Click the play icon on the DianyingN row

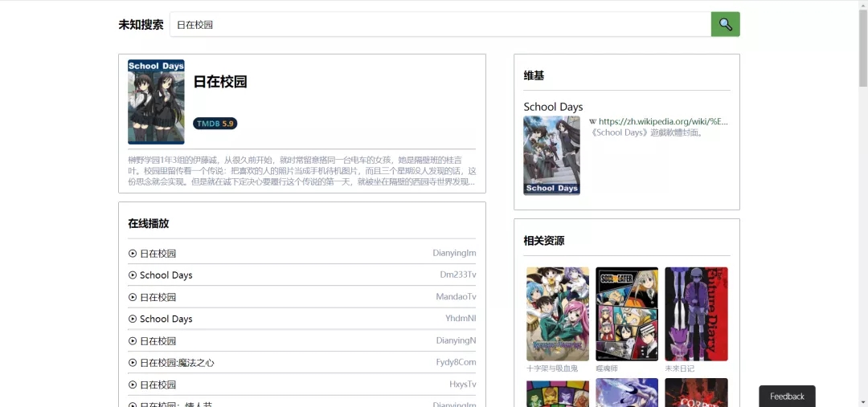[133, 340]
